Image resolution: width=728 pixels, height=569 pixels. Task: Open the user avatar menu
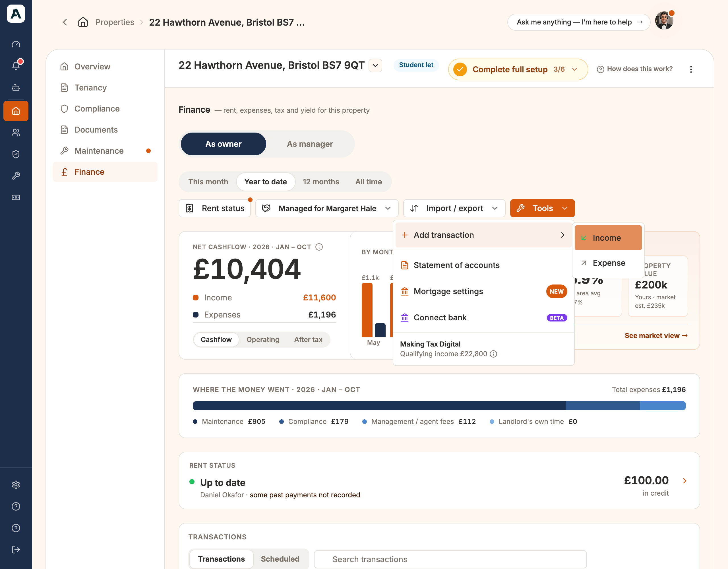664,21
